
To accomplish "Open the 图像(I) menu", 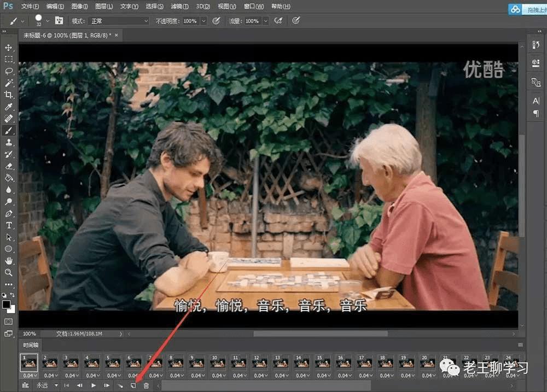I will pyautogui.click(x=79, y=6).
